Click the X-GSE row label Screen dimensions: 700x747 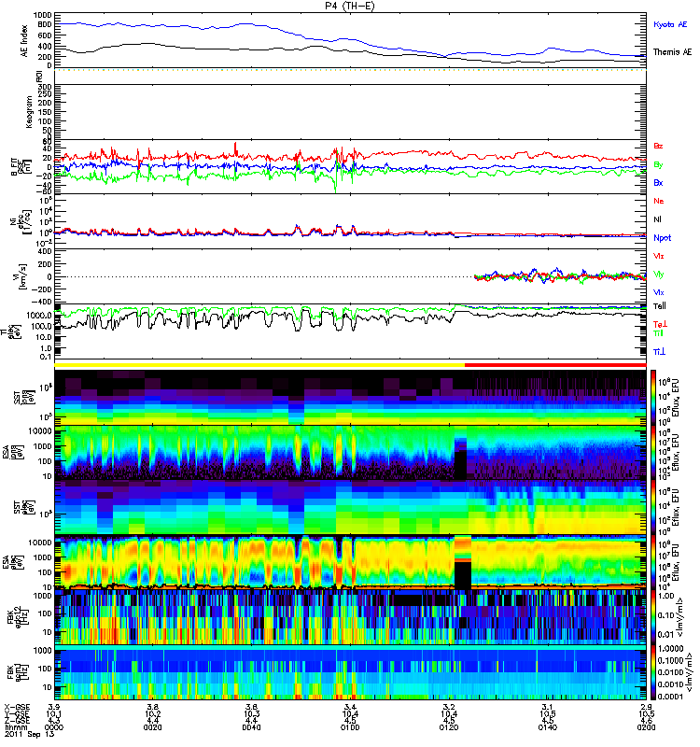[x=17, y=707]
